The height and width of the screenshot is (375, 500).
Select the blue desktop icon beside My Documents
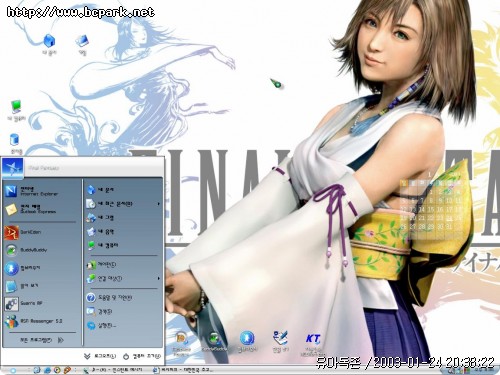[82, 45]
